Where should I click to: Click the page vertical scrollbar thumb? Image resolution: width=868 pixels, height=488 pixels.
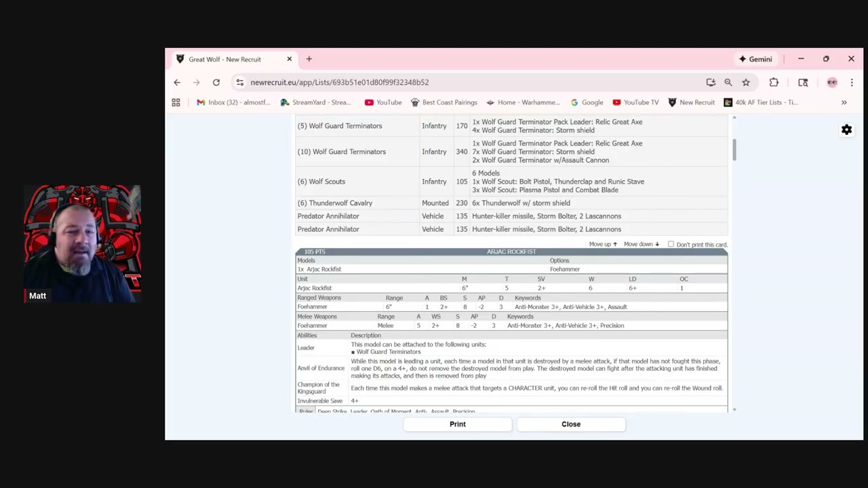pos(734,150)
